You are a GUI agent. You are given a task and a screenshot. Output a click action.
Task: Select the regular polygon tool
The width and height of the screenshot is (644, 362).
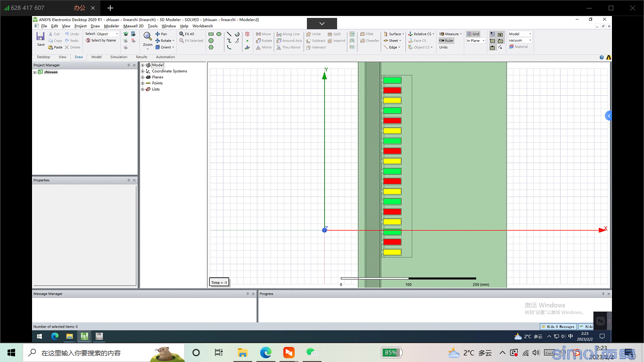click(x=211, y=47)
